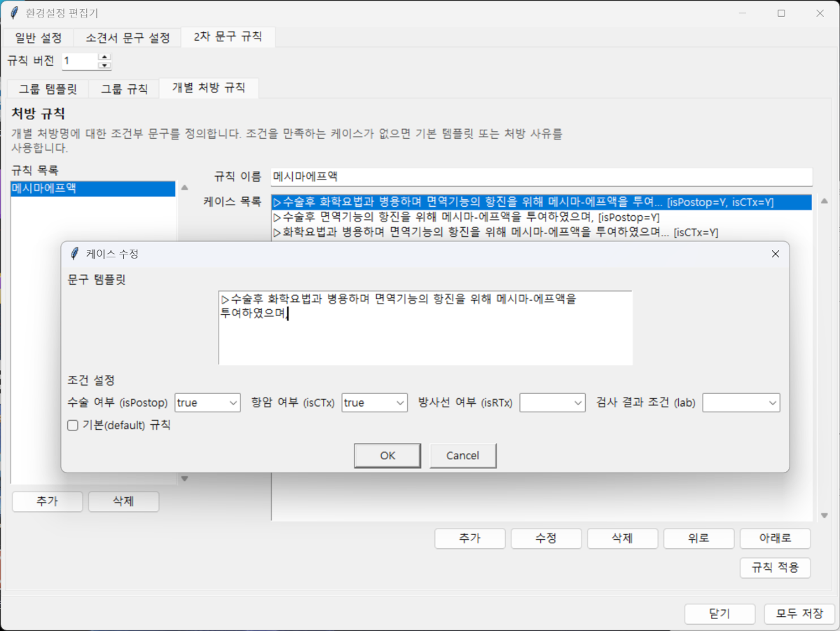The image size is (840, 631).
Task: Open the 그룹 규칙 tab
Action: [x=124, y=89]
